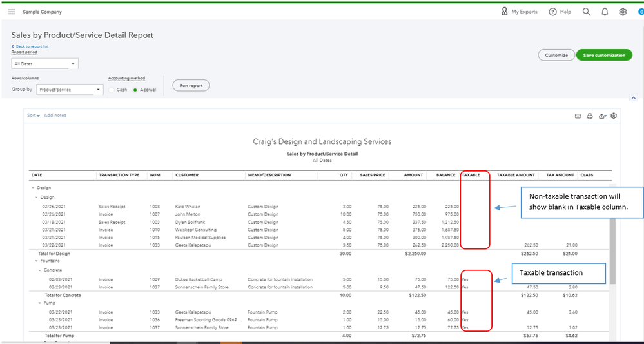This screenshot has height=344, width=644.
Task: Click Save customization button
Action: click(x=604, y=55)
